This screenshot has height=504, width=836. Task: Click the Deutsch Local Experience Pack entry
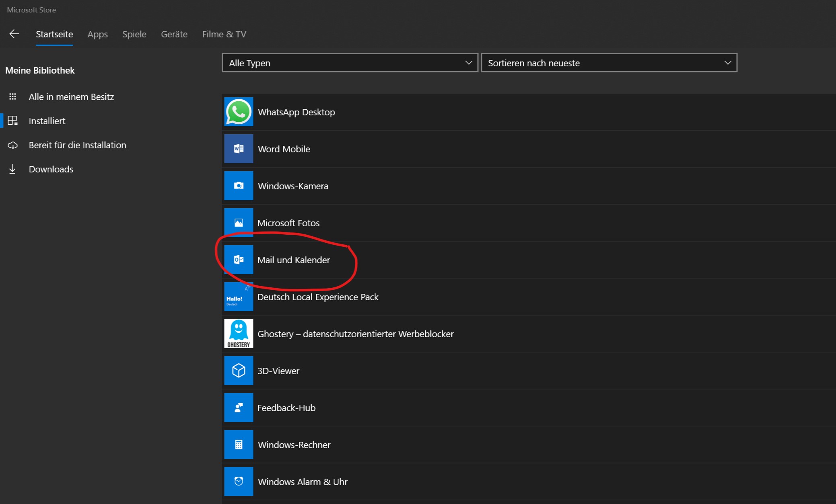click(317, 297)
